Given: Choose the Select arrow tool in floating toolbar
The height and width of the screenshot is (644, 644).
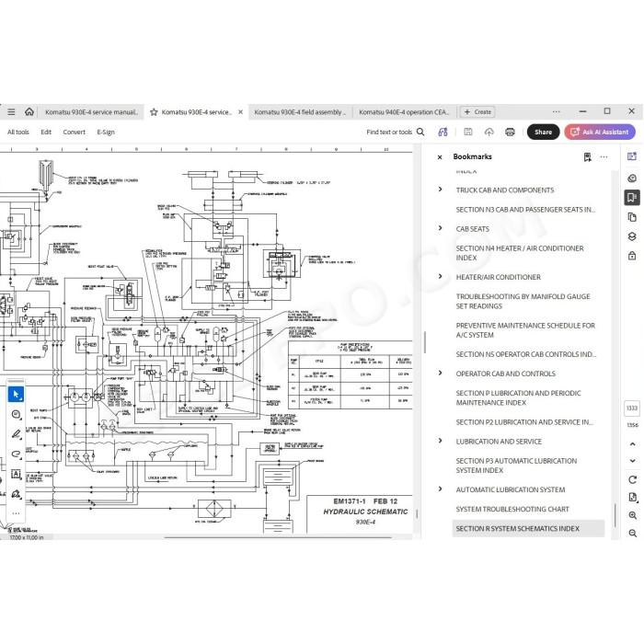Looking at the screenshot, I should (16, 395).
